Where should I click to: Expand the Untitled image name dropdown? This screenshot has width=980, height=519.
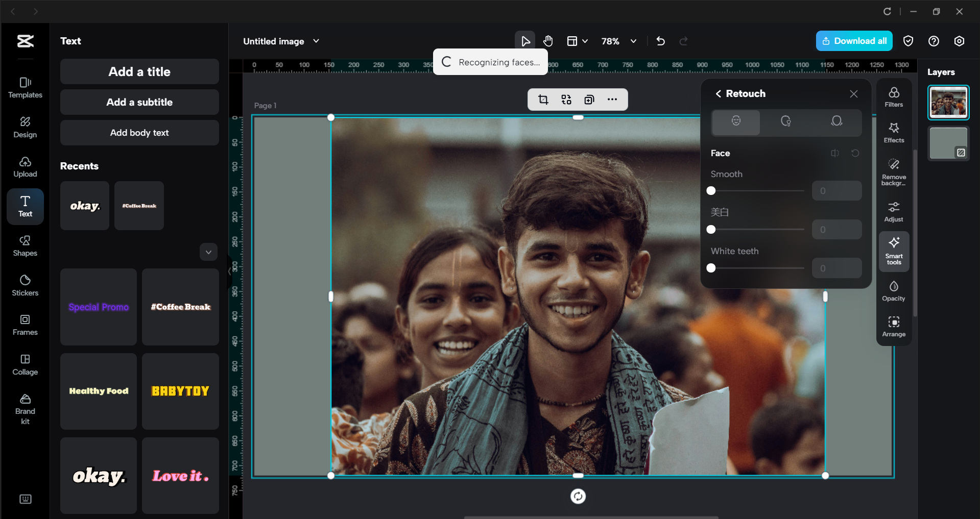[316, 41]
